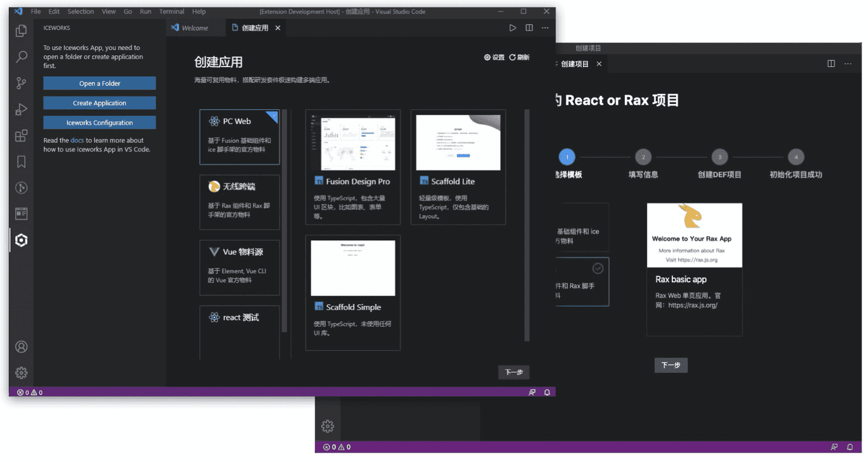Choose the Scaffold Simple template
The image size is (868, 462).
353,293
